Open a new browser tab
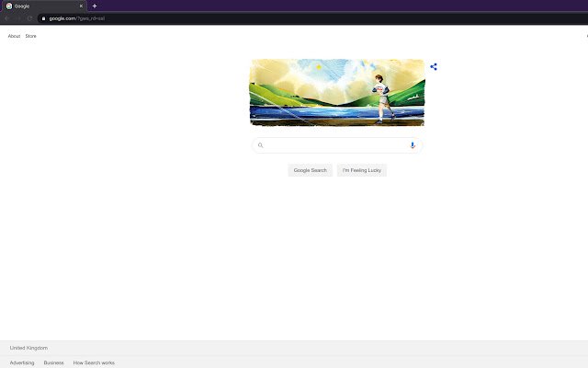 point(95,6)
